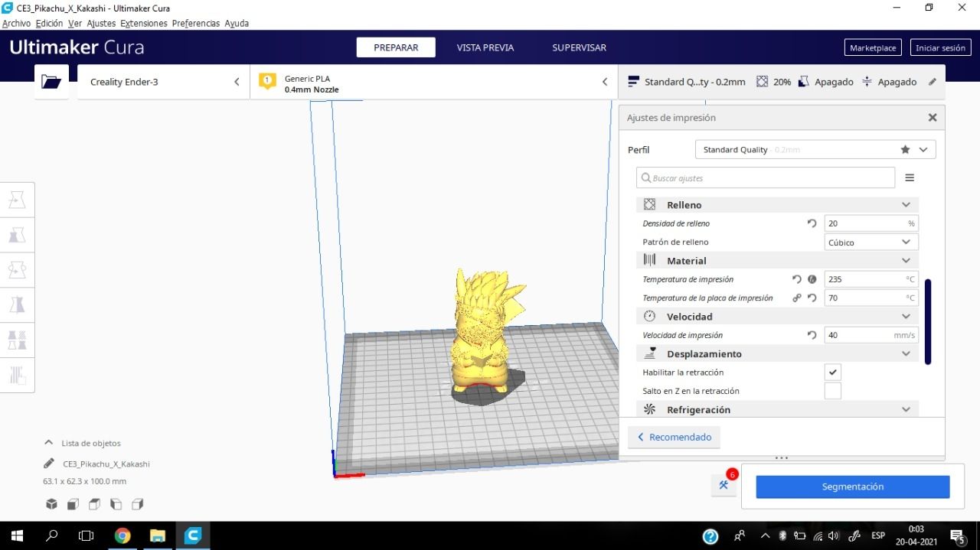Switch to SUPERVISAR tab
The width and height of the screenshot is (980, 550).
pyautogui.click(x=579, y=47)
